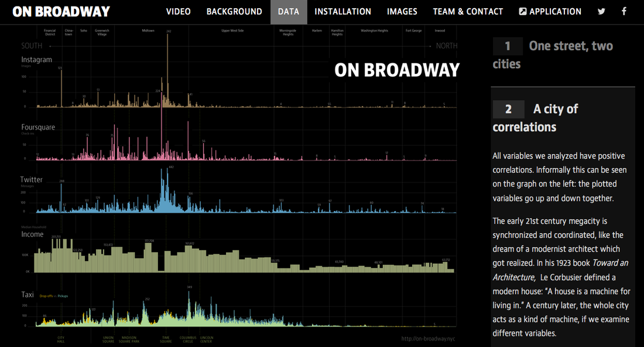Click the http://on-broadway.nyc URL text
Viewport: 644px width, 347px height.
(x=428, y=339)
